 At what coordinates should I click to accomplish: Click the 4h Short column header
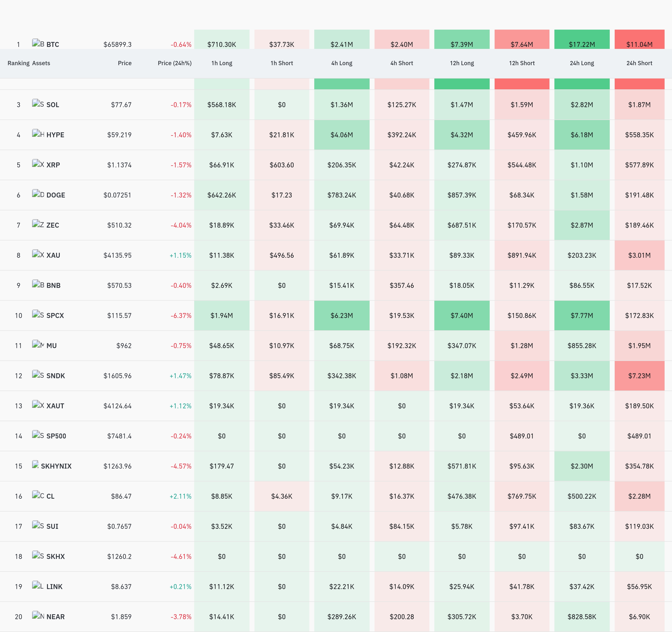401,63
